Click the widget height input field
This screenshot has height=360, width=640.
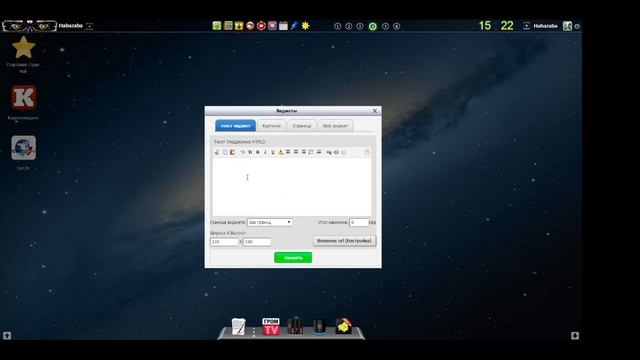(x=257, y=242)
